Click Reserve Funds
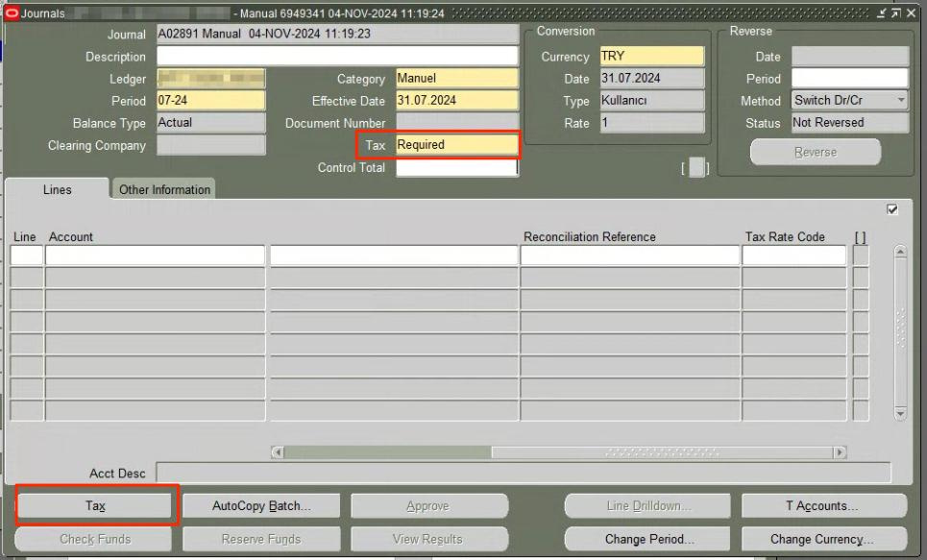Screen dimensions: 927x560 pyautogui.click(x=260, y=539)
